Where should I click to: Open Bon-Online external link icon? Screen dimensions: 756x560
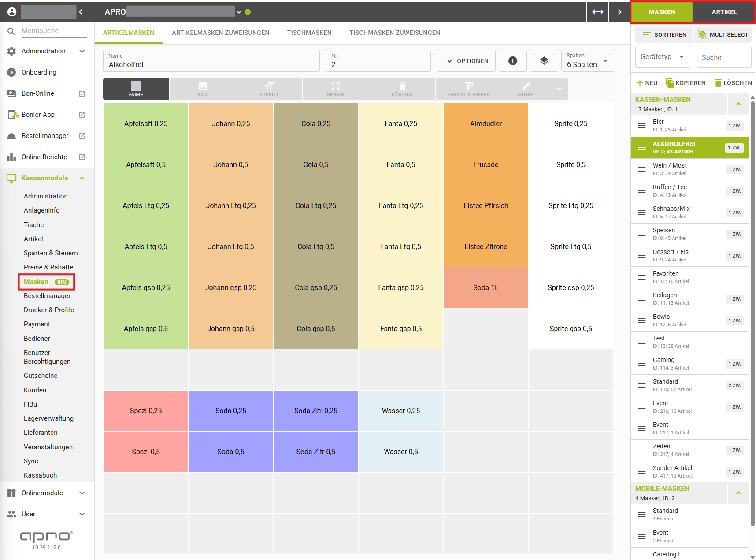(82, 93)
